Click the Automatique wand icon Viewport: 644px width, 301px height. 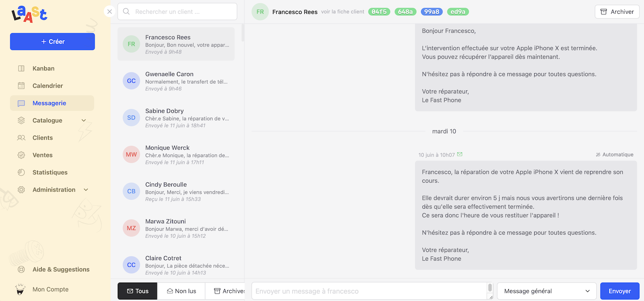click(x=598, y=155)
